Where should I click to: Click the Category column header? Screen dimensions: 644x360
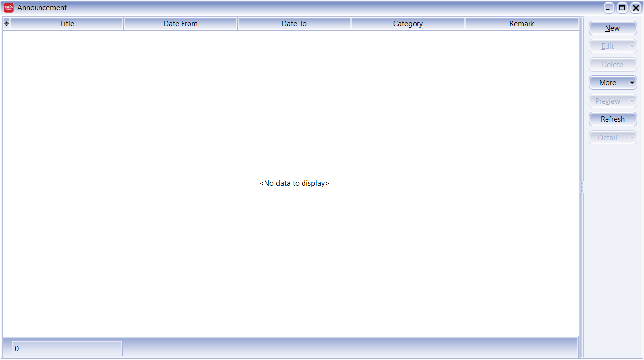[408, 24]
